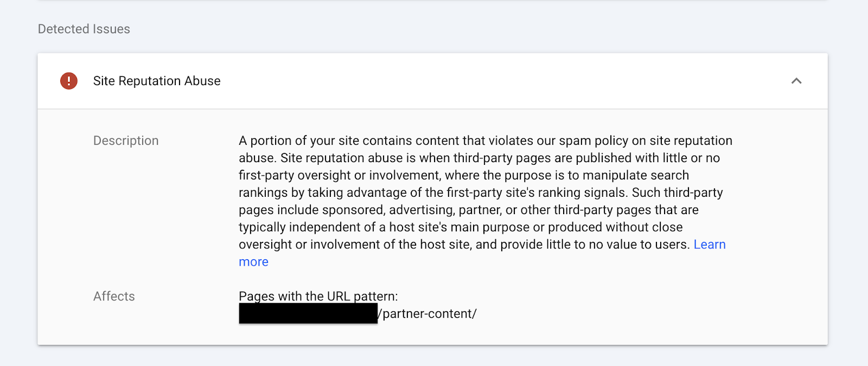Click the line starting "typically independent of a host"

click(461, 227)
